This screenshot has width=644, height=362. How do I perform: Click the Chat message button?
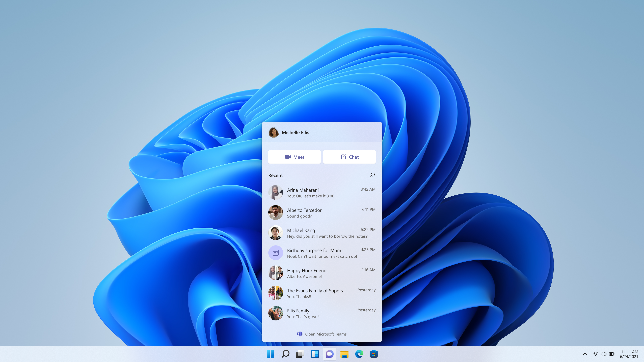350,157
